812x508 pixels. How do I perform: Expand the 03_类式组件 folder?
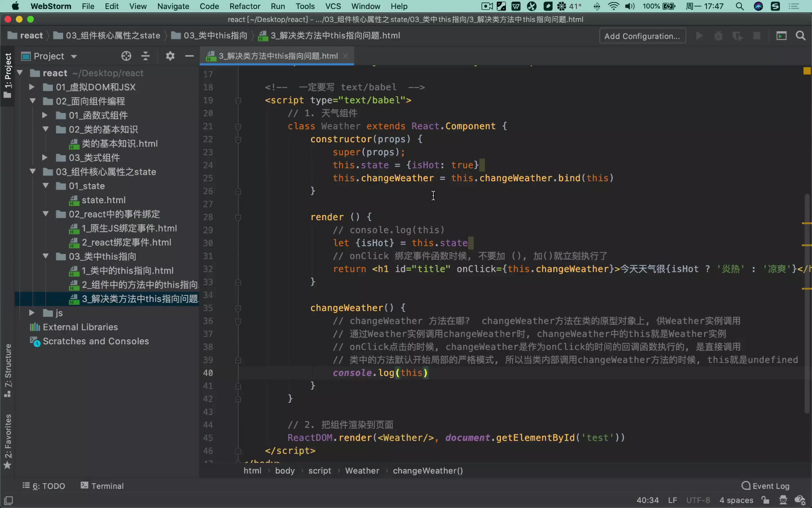point(45,157)
